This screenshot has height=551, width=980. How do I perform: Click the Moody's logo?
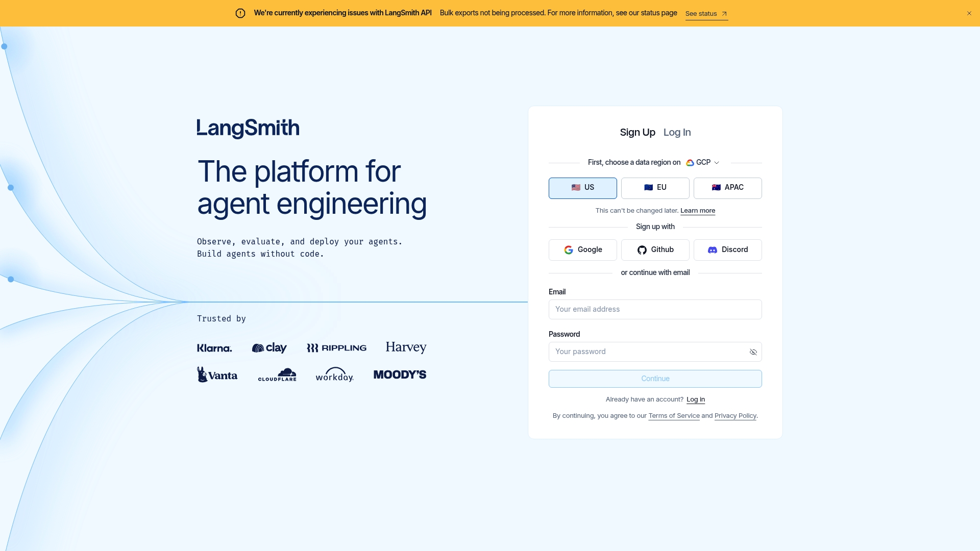click(x=400, y=375)
